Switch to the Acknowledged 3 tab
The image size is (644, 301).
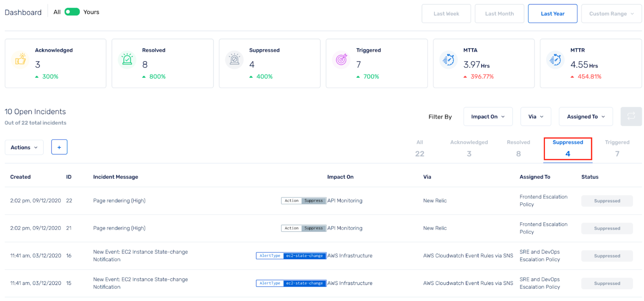[x=469, y=149]
